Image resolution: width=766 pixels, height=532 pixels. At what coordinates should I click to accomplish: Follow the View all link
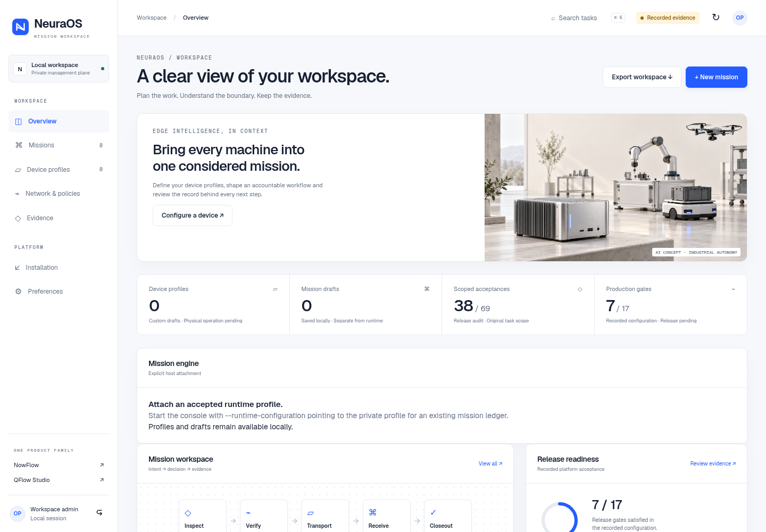tap(490, 464)
